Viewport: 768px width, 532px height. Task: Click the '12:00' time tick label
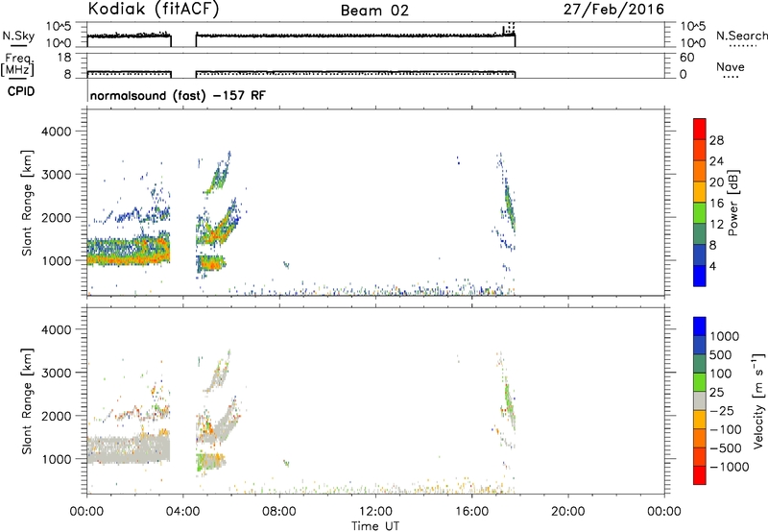point(375,512)
